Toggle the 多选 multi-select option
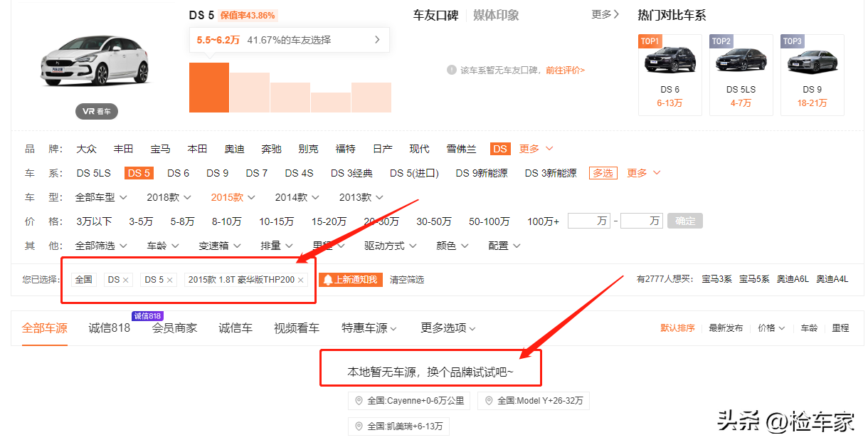The width and height of the screenshot is (868, 445). 603,173
